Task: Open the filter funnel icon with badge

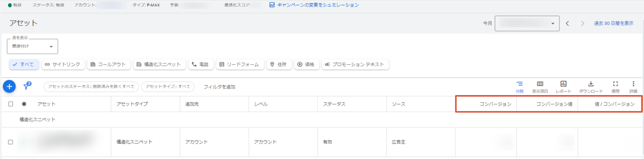Action: (x=27, y=86)
